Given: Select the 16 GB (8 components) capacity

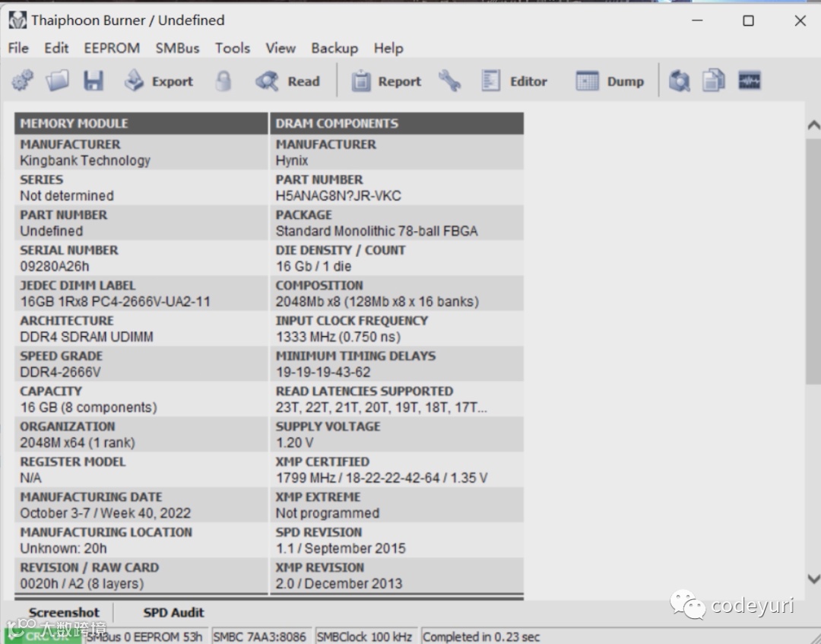Looking at the screenshot, I should point(88,408).
